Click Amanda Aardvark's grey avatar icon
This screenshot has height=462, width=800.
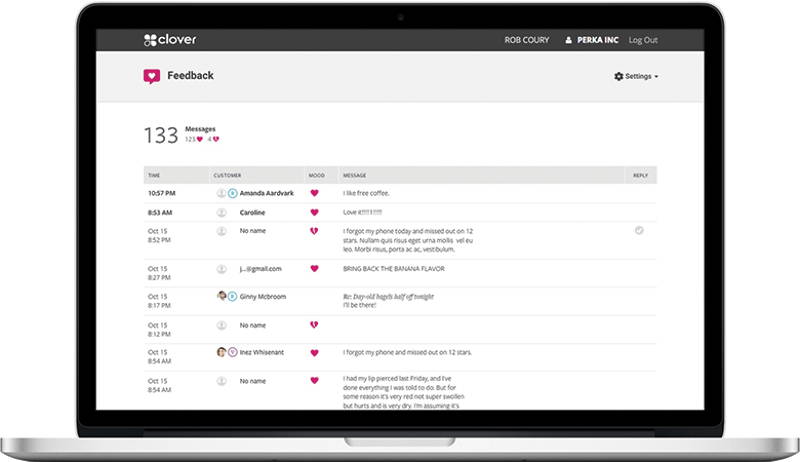[221, 193]
